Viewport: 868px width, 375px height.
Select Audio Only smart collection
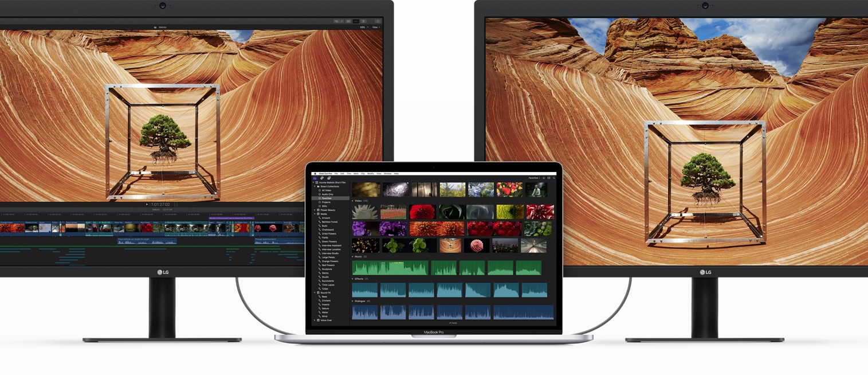point(327,194)
